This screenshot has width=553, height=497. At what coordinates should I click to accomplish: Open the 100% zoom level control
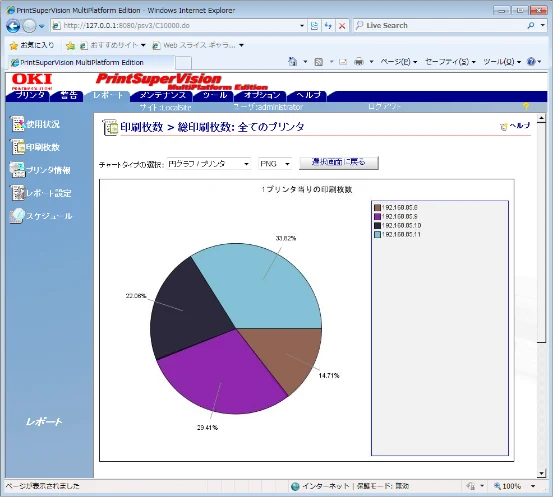point(514,486)
